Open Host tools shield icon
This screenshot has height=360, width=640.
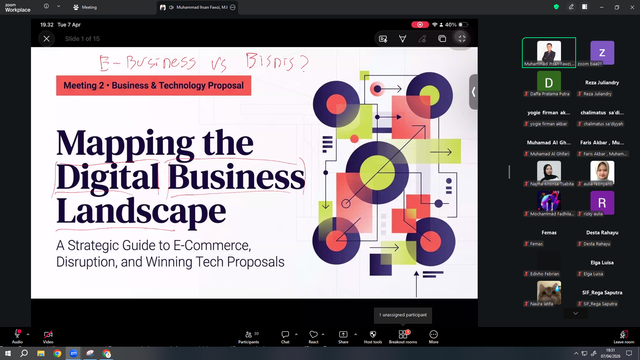373,334
